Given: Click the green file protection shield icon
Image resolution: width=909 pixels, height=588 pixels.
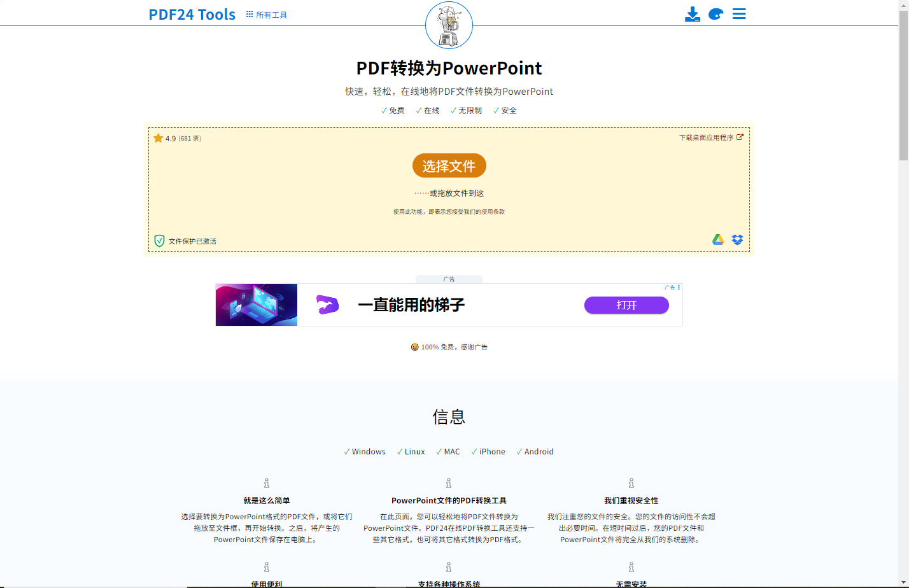Looking at the screenshot, I should (160, 241).
